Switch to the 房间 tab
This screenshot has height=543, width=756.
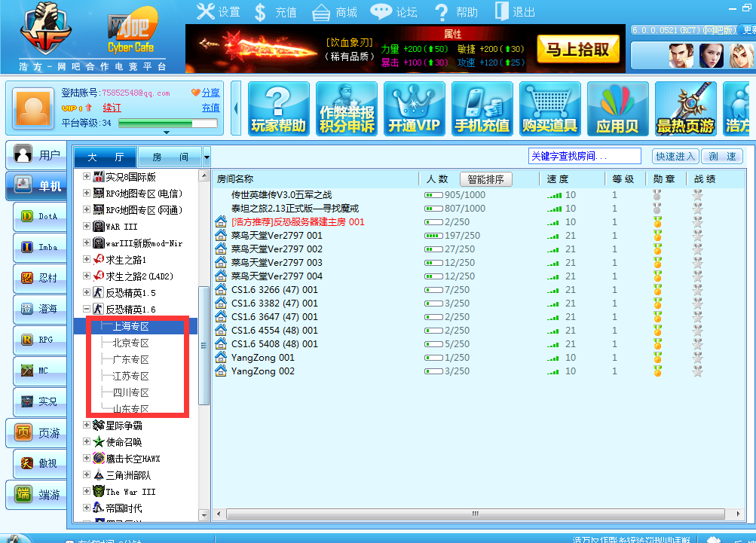click(170, 157)
